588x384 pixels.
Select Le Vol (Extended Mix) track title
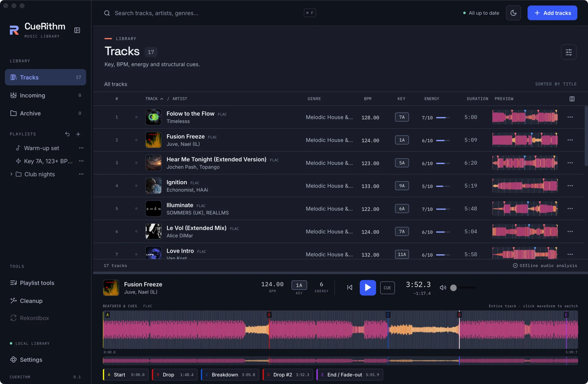(196, 228)
